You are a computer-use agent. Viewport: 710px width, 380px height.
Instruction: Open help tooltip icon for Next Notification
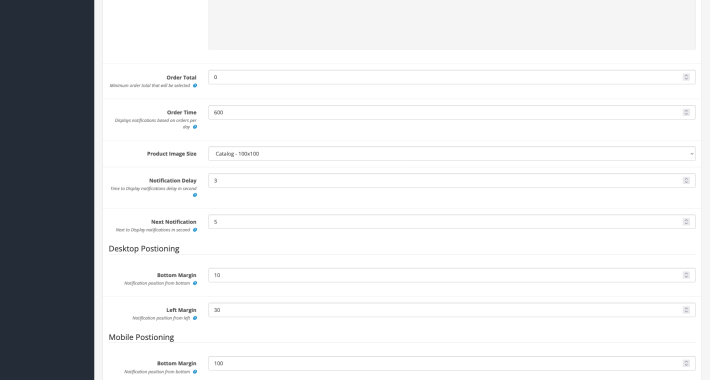195,230
